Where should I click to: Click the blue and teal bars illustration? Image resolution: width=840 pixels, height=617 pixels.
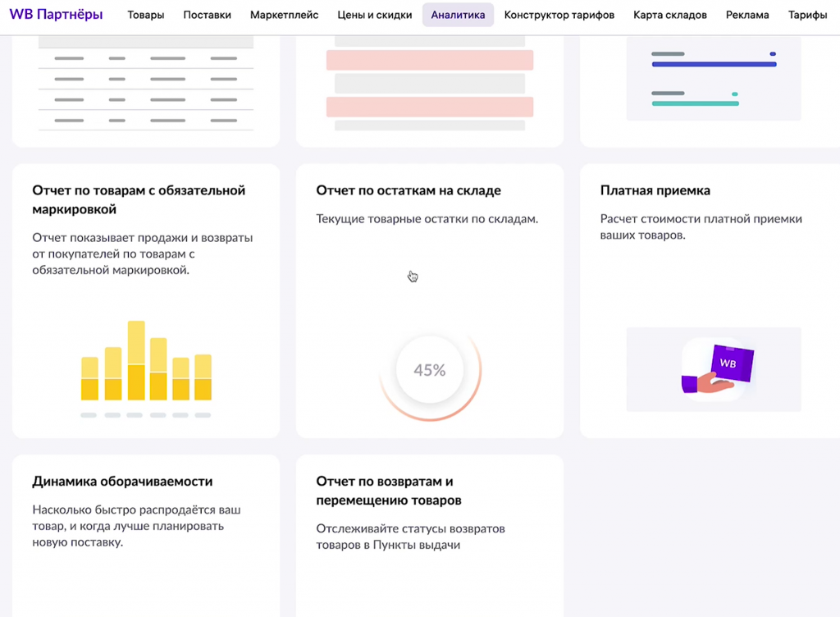click(714, 78)
